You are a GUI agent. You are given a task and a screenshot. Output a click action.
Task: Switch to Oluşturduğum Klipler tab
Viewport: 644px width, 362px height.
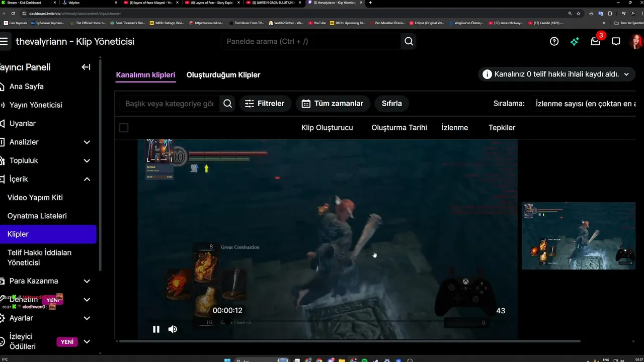point(223,75)
